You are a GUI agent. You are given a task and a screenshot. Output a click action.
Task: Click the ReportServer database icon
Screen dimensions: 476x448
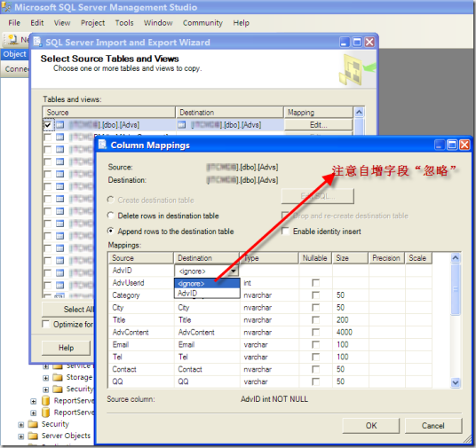tap(45, 401)
